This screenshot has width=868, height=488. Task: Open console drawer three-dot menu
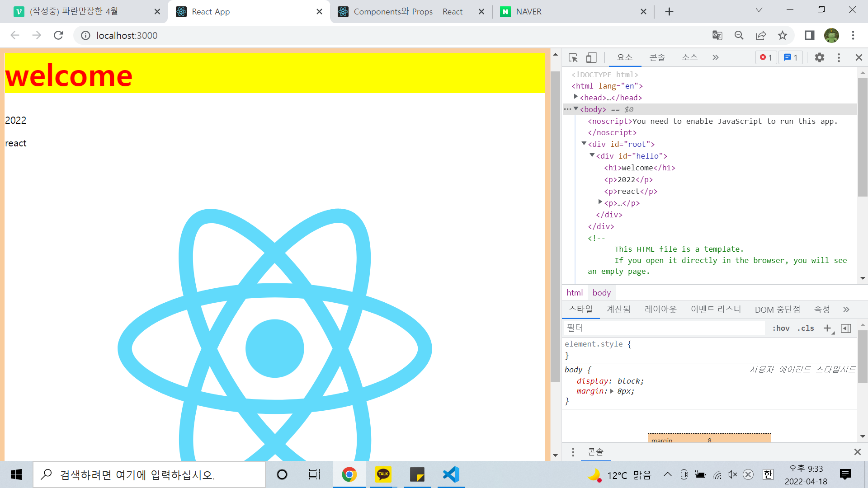click(573, 452)
